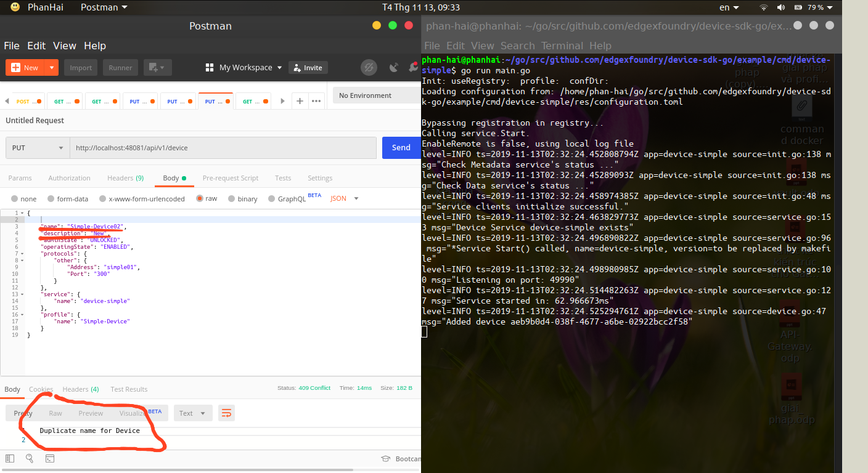Open a new request tab with the plus icon

(x=300, y=100)
